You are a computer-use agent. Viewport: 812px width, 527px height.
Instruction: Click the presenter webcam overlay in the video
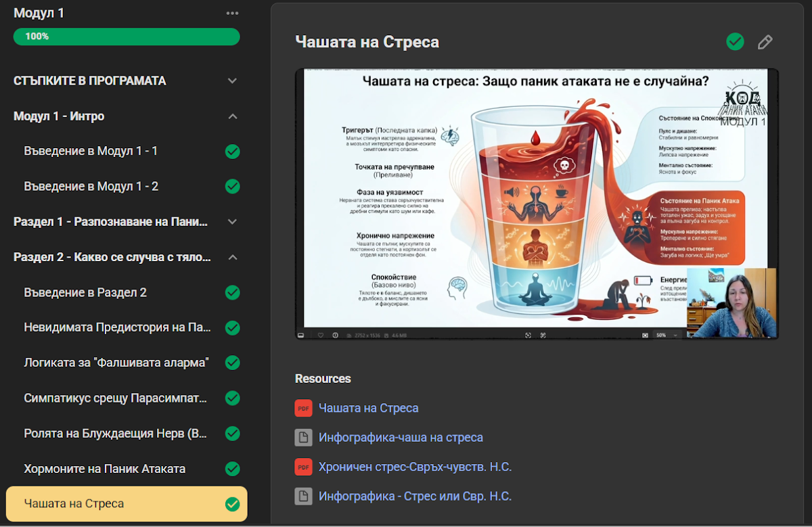pyautogui.click(x=731, y=302)
